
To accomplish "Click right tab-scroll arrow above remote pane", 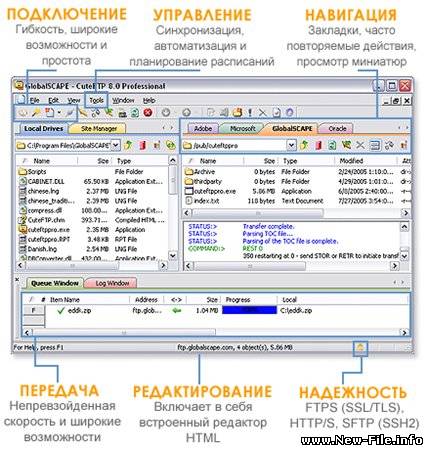I will point(407,128).
